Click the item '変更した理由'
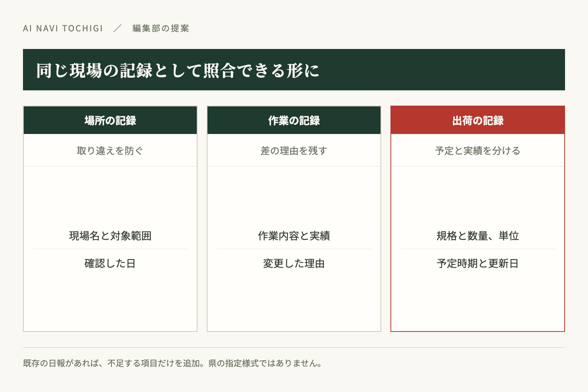This screenshot has height=392, width=588. [x=294, y=263]
